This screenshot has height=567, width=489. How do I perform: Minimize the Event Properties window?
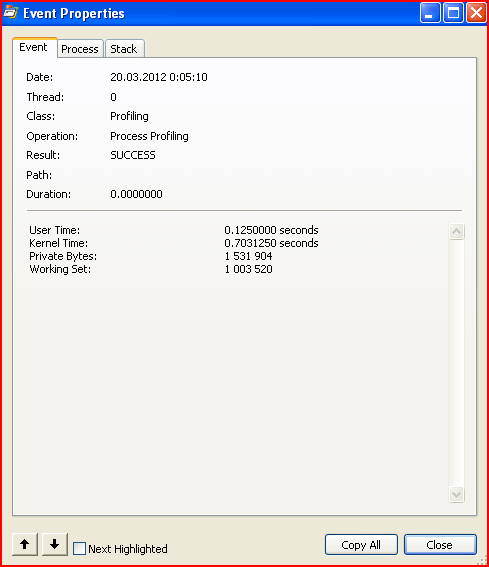click(430, 13)
